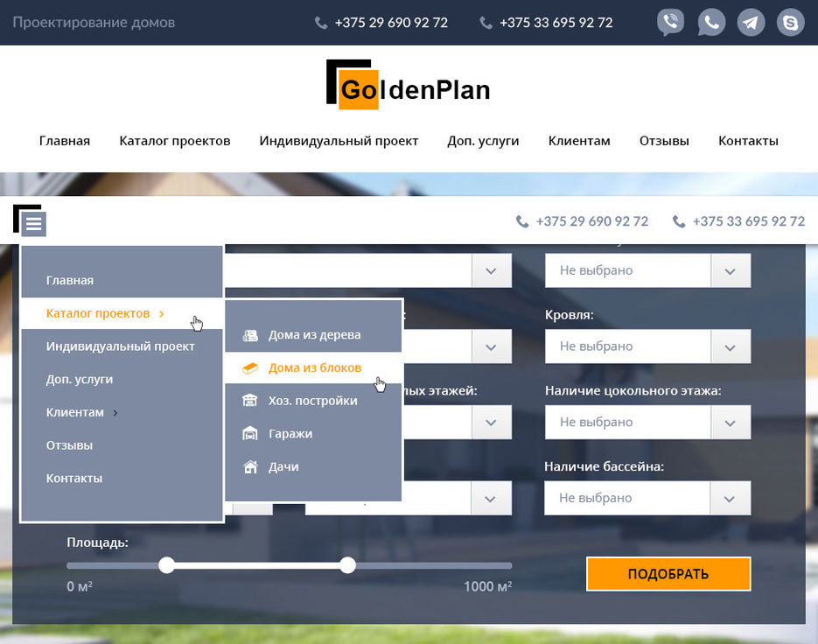Click the ПОДОБРАТЬ button
The height and width of the screenshot is (644, 818).
pos(668,573)
